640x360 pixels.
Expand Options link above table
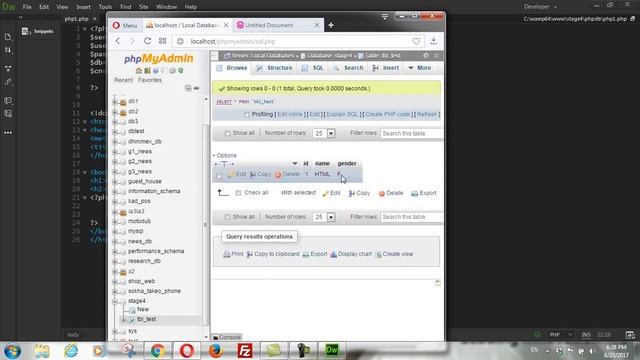tap(224, 156)
